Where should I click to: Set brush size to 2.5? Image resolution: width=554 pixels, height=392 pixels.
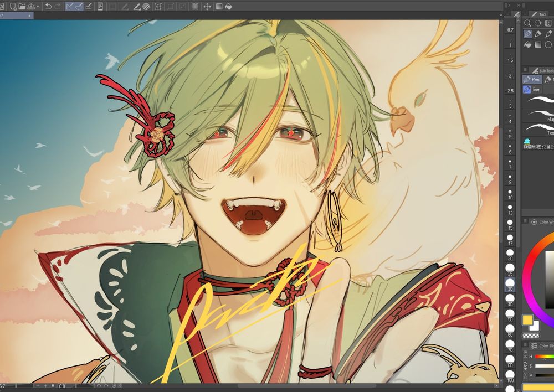510,87
